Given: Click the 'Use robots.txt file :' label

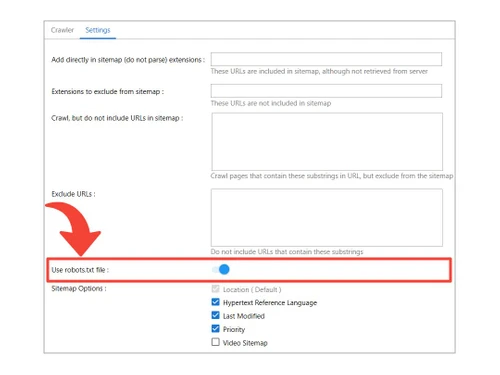Looking at the screenshot, I should pyautogui.click(x=80, y=270).
